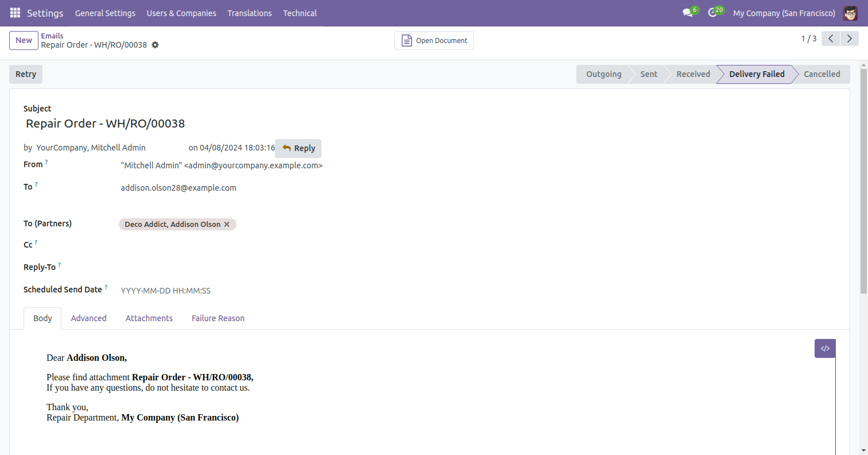
Task: Switch to the Advanced tab
Action: click(88, 318)
